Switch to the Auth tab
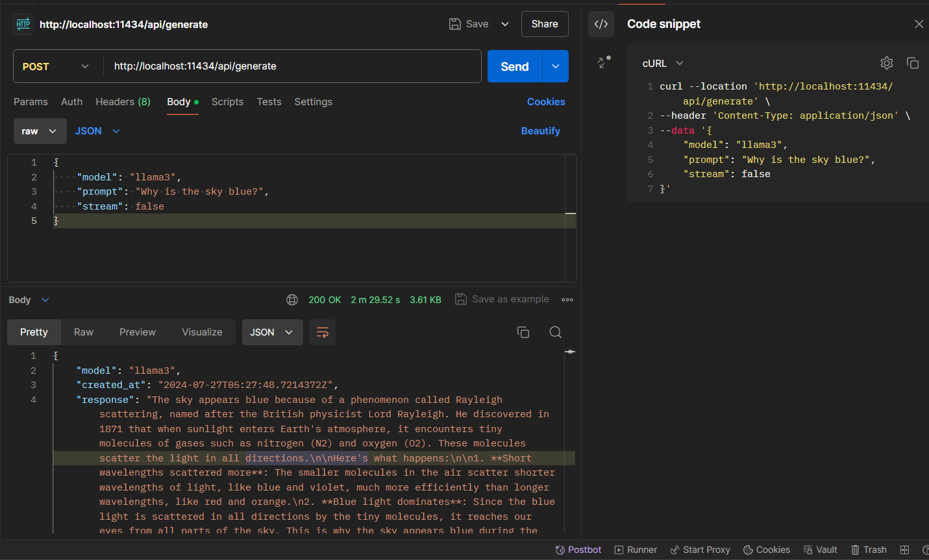Image resolution: width=929 pixels, height=560 pixels. (x=71, y=102)
